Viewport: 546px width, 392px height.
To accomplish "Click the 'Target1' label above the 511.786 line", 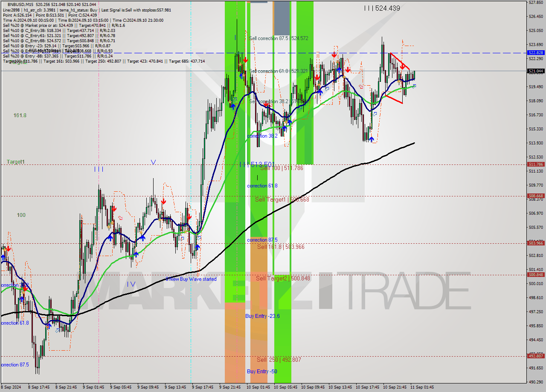I will point(16,162).
